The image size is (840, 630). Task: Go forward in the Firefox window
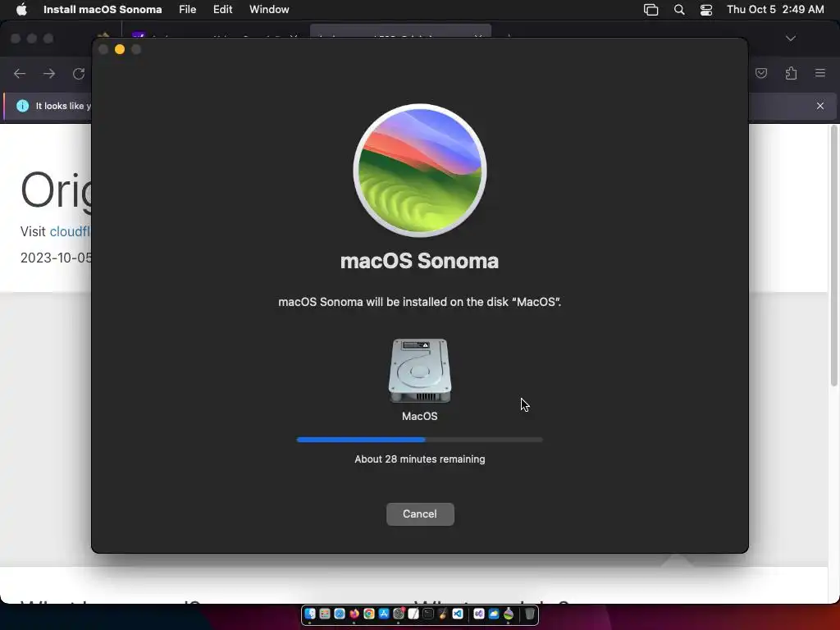click(x=49, y=73)
